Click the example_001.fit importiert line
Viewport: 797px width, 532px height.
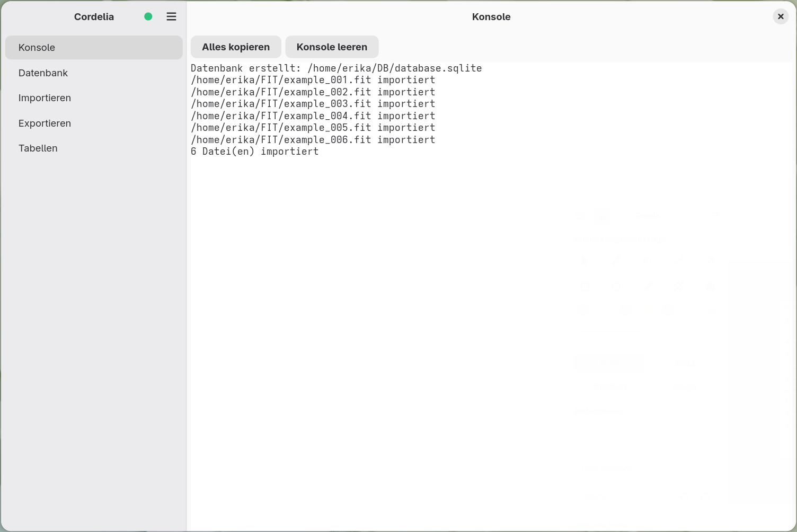click(x=313, y=80)
